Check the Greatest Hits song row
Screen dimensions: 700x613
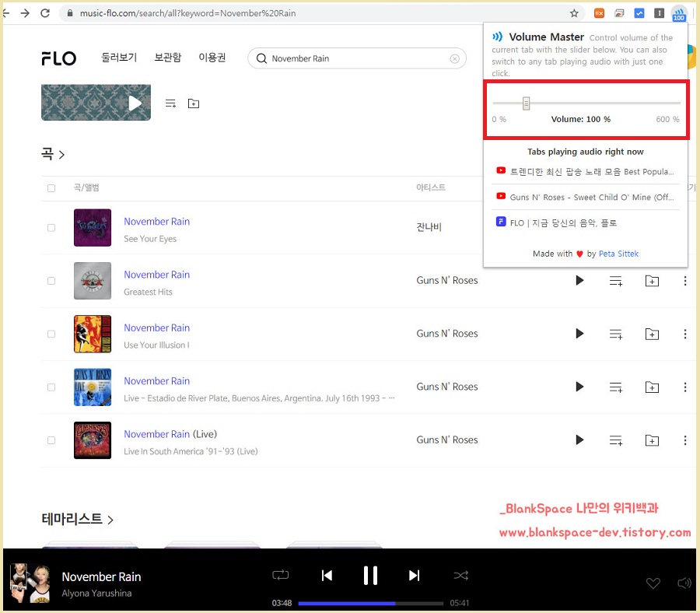click(x=51, y=281)
